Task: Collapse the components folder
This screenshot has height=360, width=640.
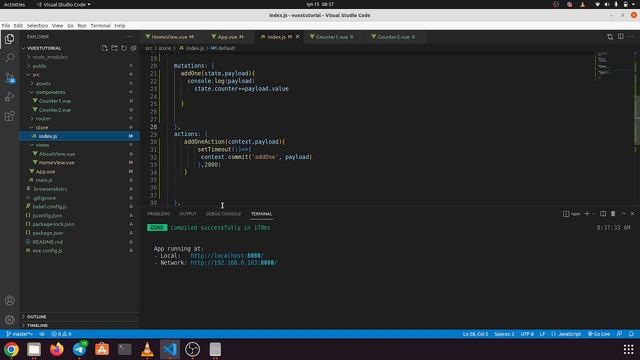Action: (50, 92)
